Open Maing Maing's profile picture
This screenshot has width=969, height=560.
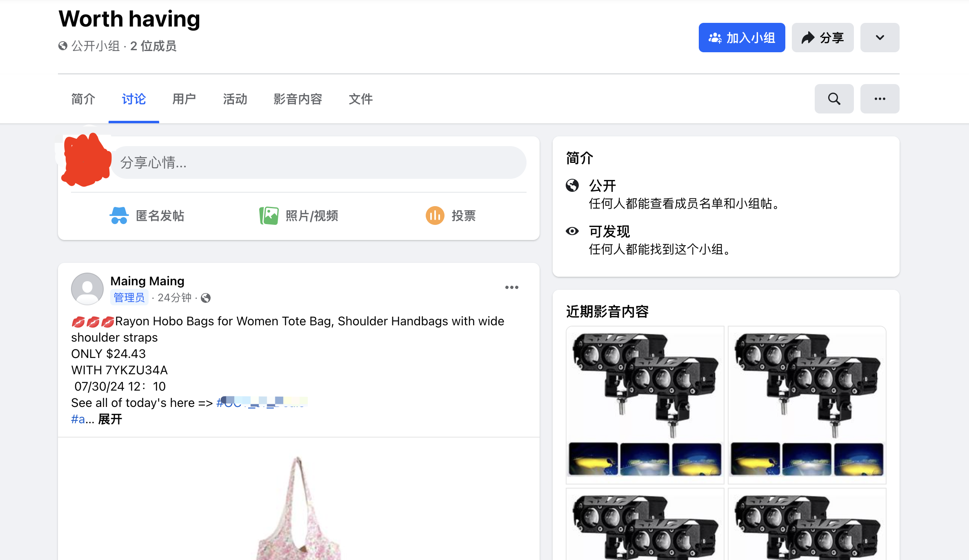[87, 289]
